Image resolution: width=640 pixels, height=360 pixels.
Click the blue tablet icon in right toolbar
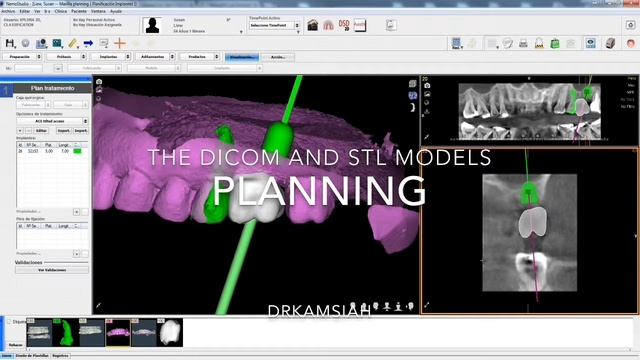456,43
